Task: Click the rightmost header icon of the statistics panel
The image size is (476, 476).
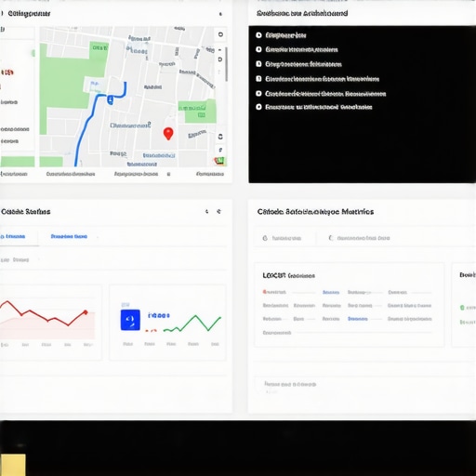Action: click(218, 211)
